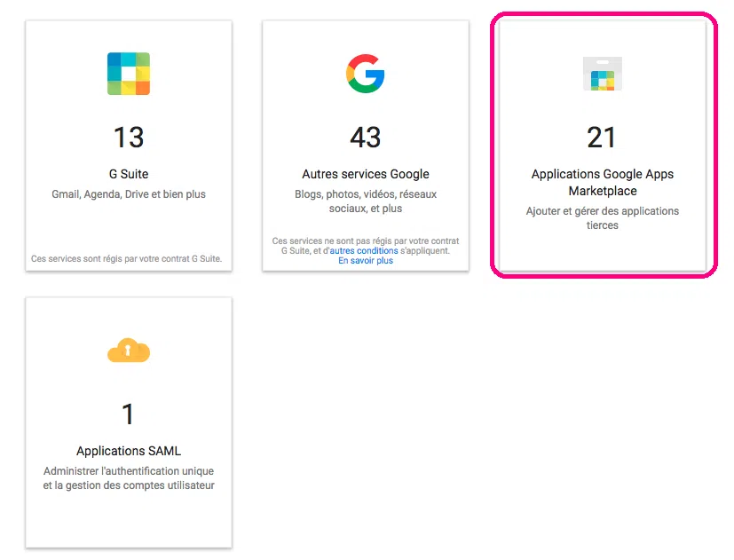This screenshot has width=734, height=560.
Task: Click the Marketplace shopping bag icon
Action: click(603, 74)
